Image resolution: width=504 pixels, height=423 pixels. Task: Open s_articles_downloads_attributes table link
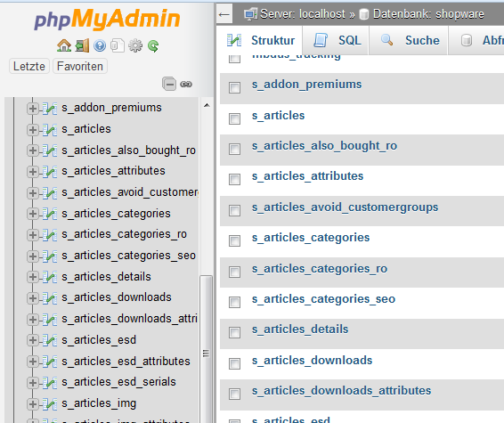[341, 391]
